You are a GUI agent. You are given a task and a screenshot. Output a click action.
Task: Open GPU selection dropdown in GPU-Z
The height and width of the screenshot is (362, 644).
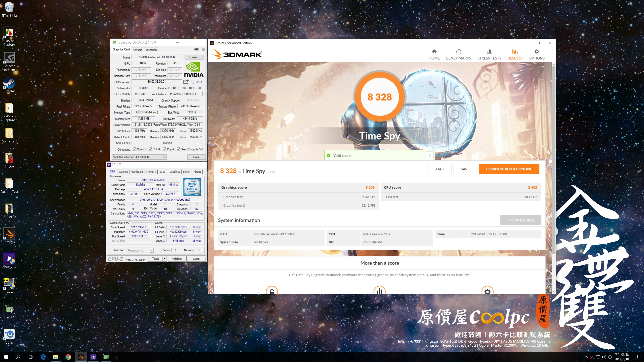(139, 157)
